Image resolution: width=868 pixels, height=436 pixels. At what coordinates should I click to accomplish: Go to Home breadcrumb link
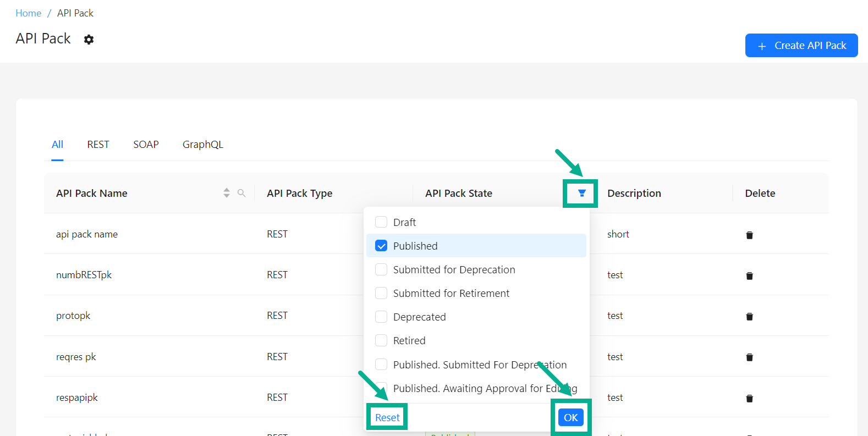pos(28,13)
